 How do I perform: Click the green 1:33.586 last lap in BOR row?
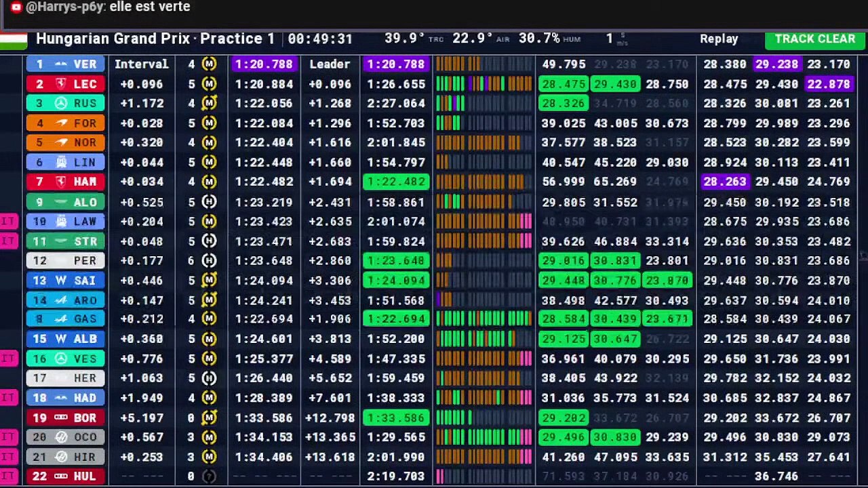click(396, 418)
